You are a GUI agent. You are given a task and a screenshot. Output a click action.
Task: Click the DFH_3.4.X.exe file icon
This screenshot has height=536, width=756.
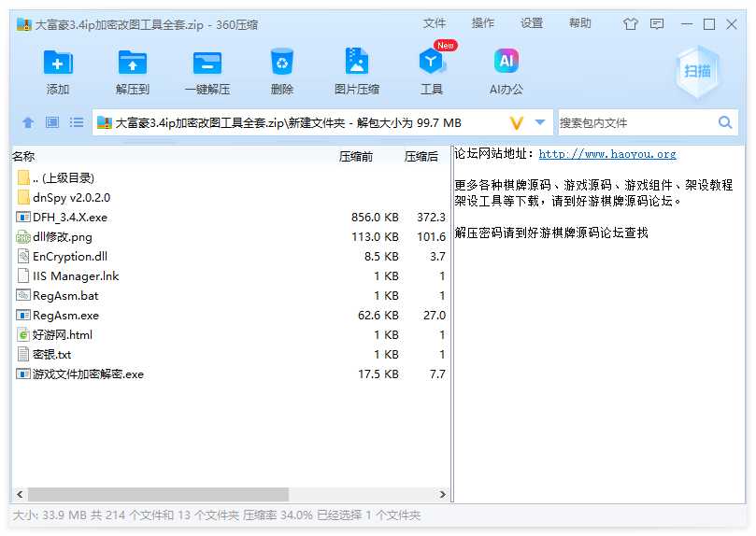click(23, 217)
